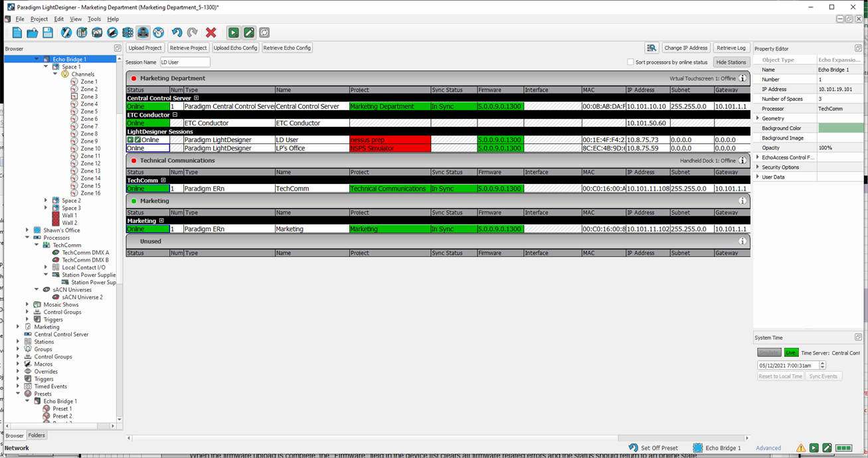
Task: Open the Tools menu
Action: 94,19
